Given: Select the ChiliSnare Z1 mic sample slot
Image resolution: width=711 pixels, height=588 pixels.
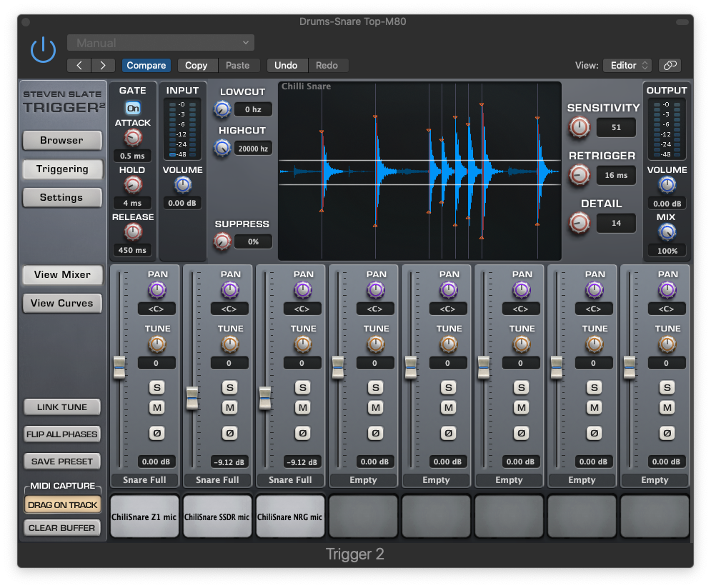Looking at the screenshot, I should [144, 517].
